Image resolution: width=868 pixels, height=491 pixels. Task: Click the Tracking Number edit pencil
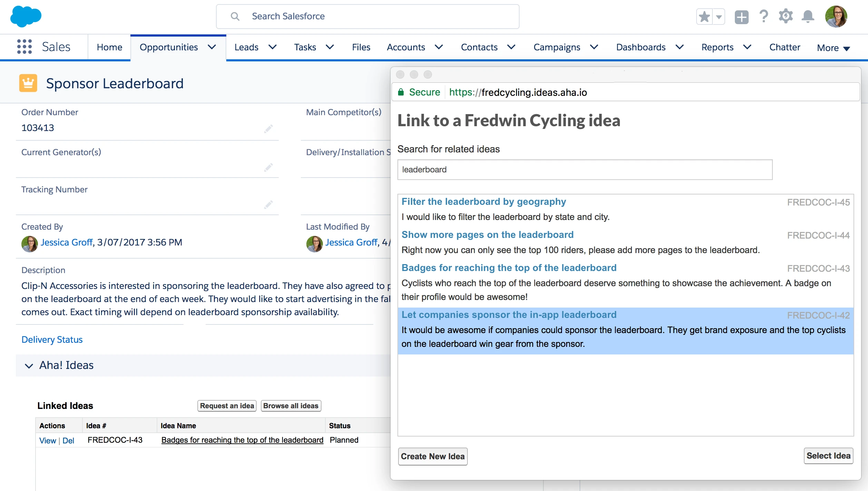[x=268, y=205]
